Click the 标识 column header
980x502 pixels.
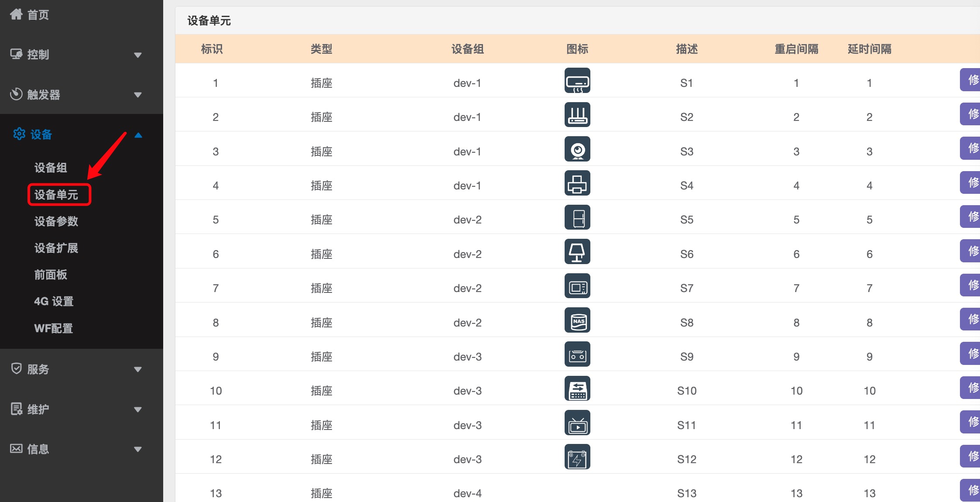[212, 49]
